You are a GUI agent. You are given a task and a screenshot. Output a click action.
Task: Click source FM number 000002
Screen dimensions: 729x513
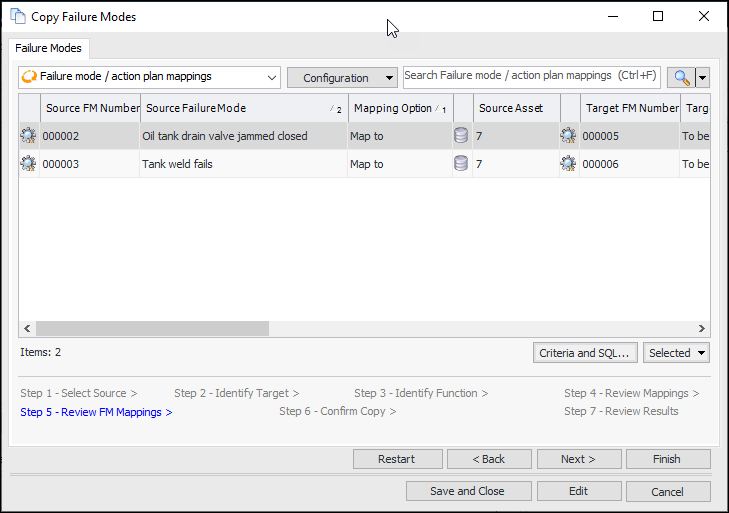click(x=60, y=136)
